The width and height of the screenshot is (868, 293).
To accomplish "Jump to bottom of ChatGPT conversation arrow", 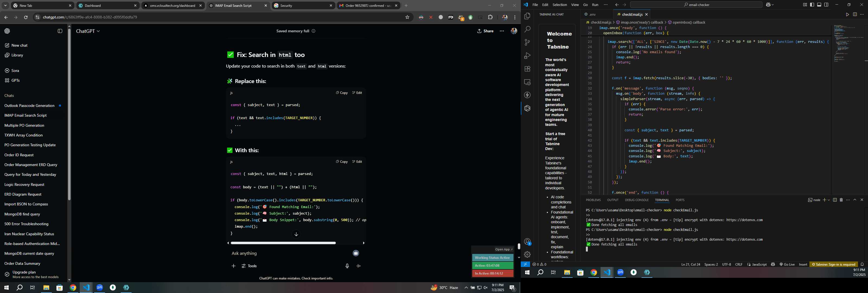I will point(296,234).
